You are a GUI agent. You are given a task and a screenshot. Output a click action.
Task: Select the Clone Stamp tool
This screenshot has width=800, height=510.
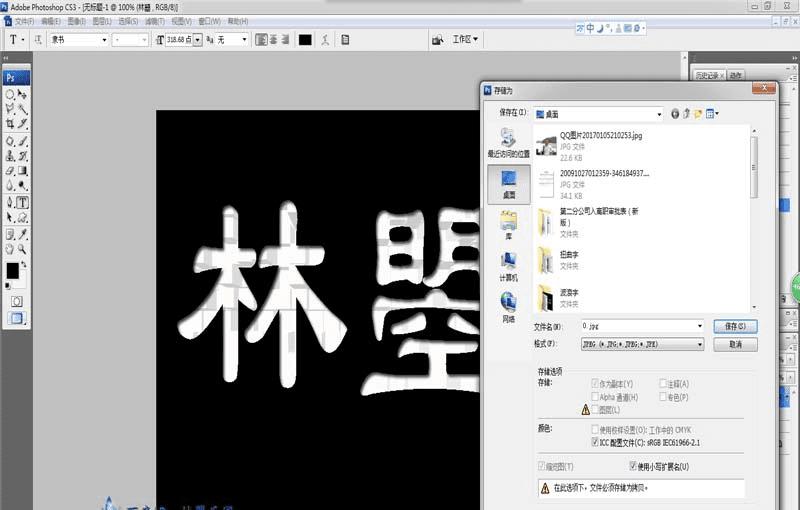tap(10, 156)
